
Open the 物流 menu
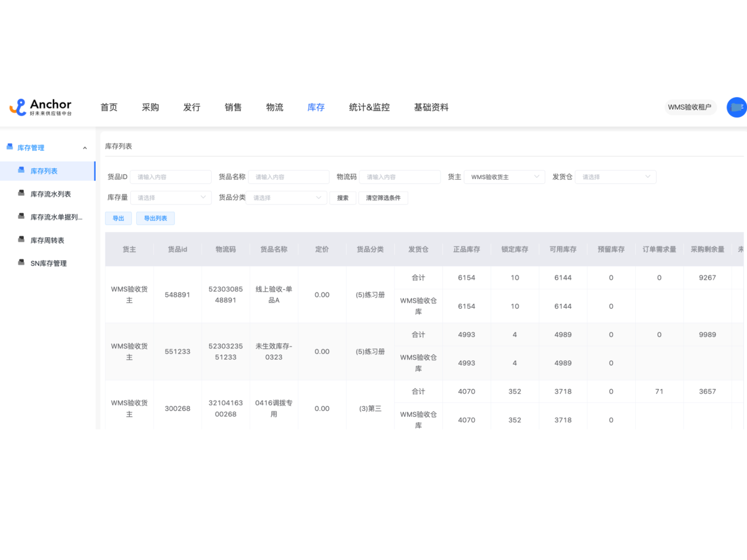tap(275, 107)
